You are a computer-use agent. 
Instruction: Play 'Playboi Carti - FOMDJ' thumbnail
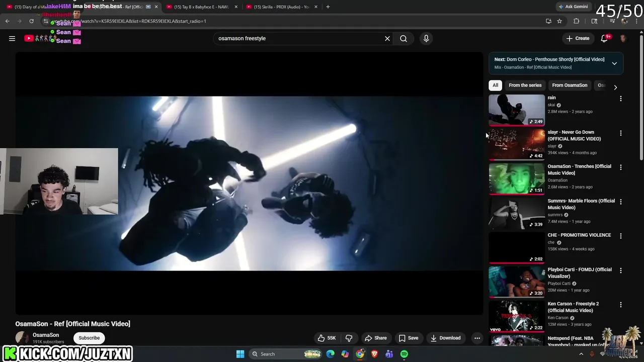517,282
